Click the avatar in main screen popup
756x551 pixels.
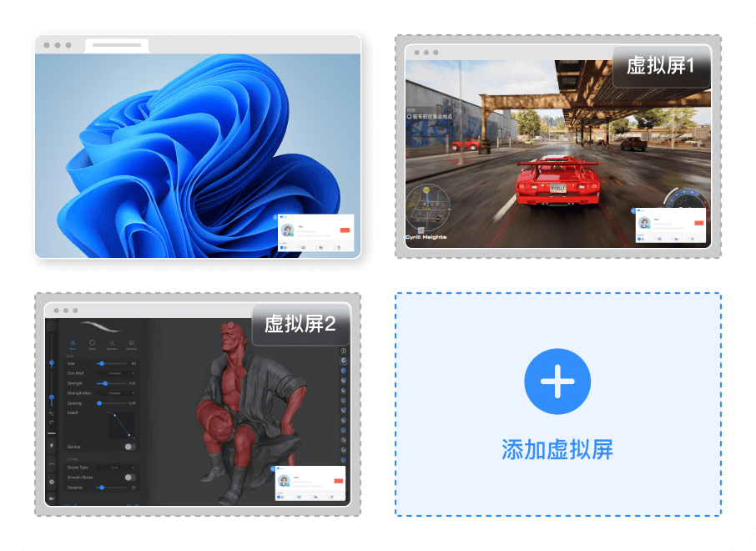[288, 230]
